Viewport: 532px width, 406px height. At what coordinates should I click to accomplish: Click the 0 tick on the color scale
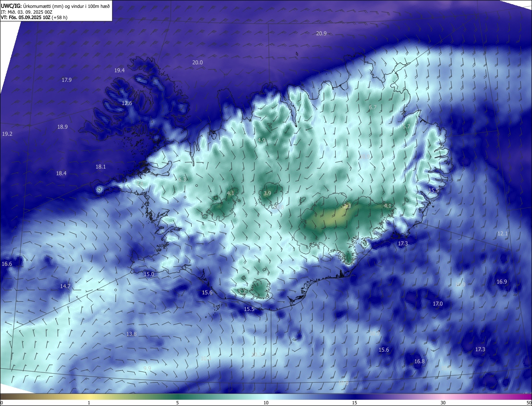pyautogui.click(x=2, y=403)
